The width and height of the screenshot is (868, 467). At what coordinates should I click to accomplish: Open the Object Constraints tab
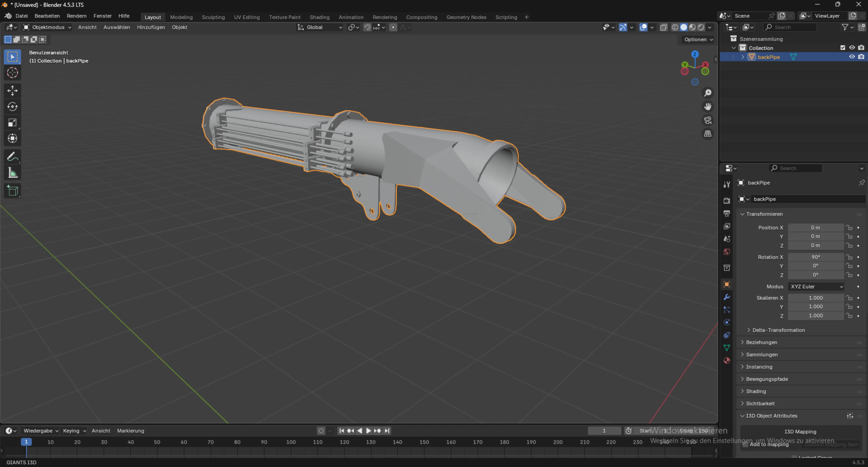727,335
